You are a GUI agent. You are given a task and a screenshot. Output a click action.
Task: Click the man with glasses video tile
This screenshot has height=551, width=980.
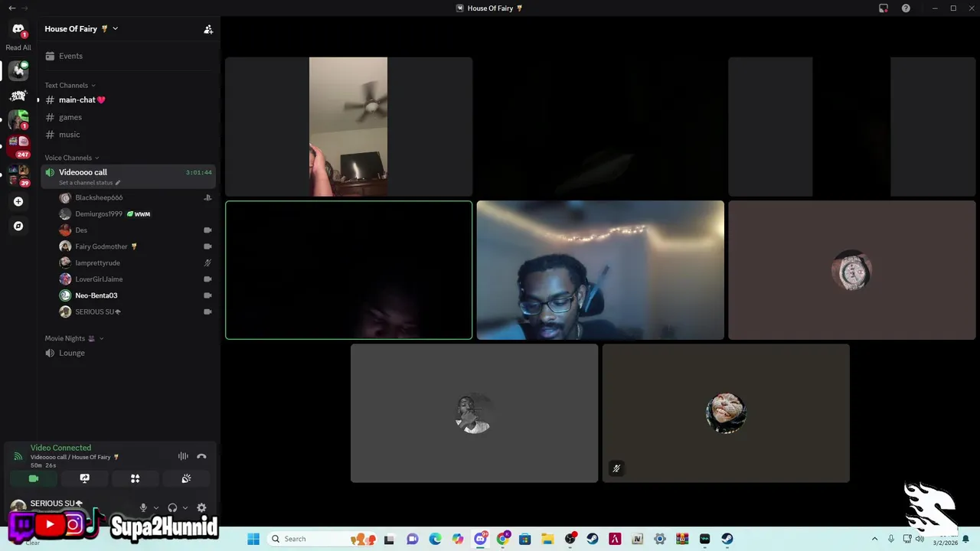(x=600, y=270)
